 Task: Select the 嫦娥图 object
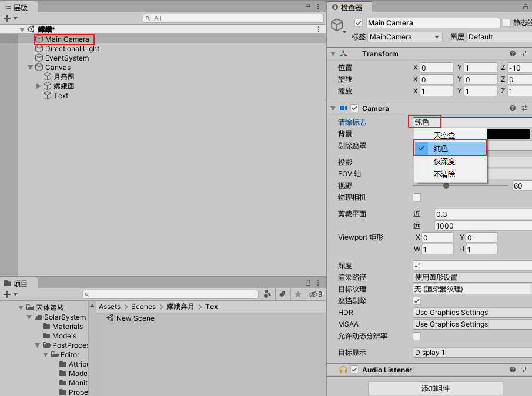[64, 86]
